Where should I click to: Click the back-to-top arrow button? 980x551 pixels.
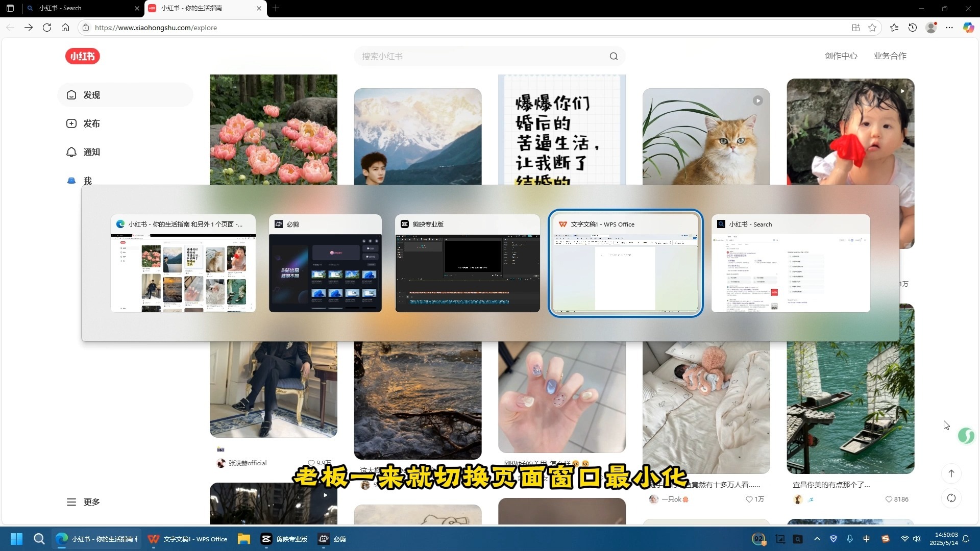pyautogui.click(x=951, y=473)
